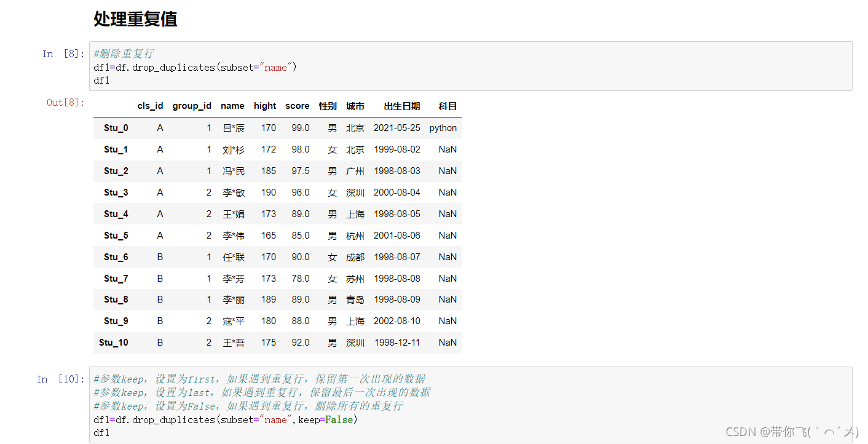Select the Stu_6 row index
Viewport: 868px width, 444px height.
[116, 257]
